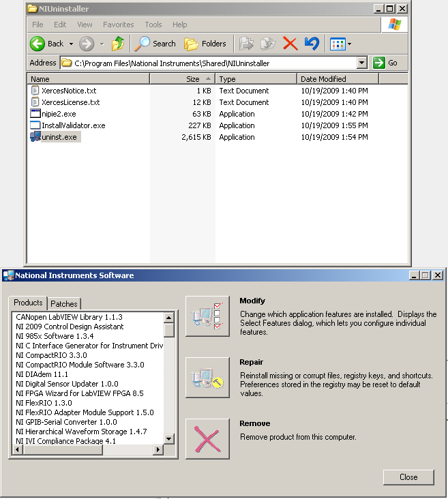
Task: Click the product list scroll up arrow
Action: click(x=169, y=318)
